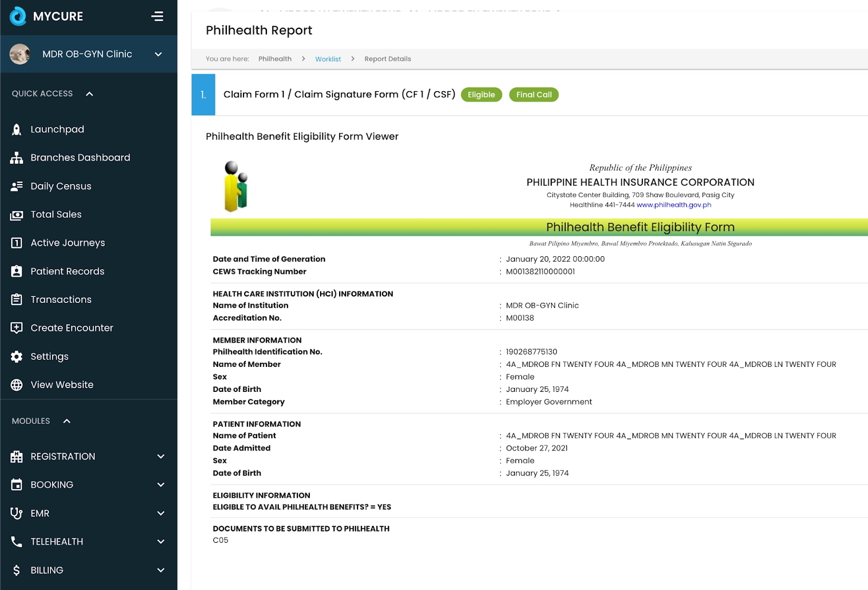Click accreditation number M00138
This screenshot has width=868, height=590.
tap(520, 318)
